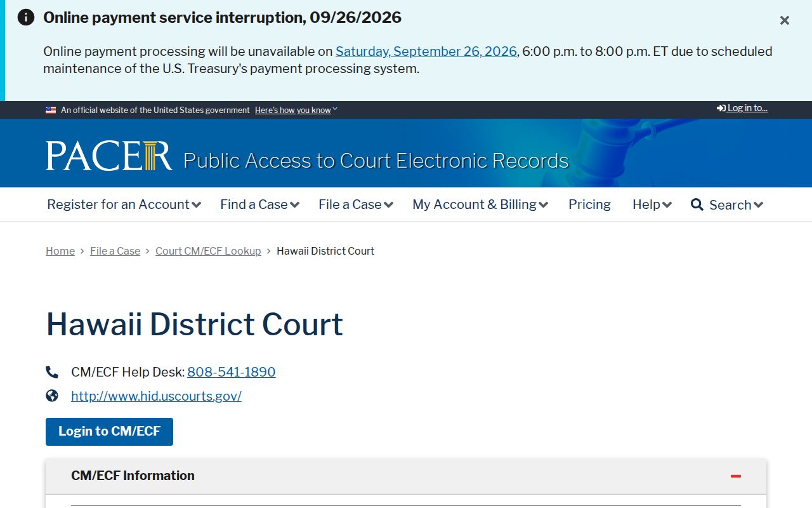The image size is (812, 508).
Task: Expand "Here's how you know" disclosure
Action: pyautogui.click(x=296, y=110)
